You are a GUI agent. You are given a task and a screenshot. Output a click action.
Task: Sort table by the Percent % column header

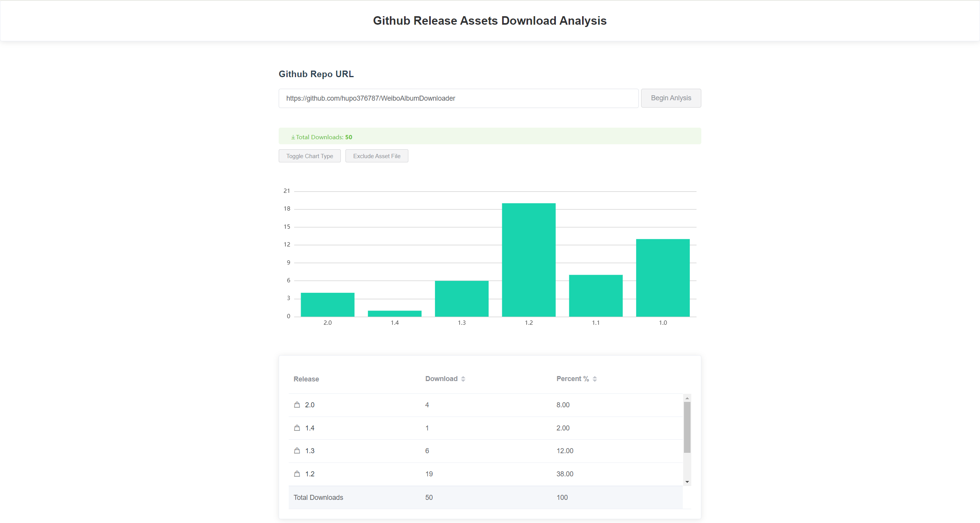[577, 379]
